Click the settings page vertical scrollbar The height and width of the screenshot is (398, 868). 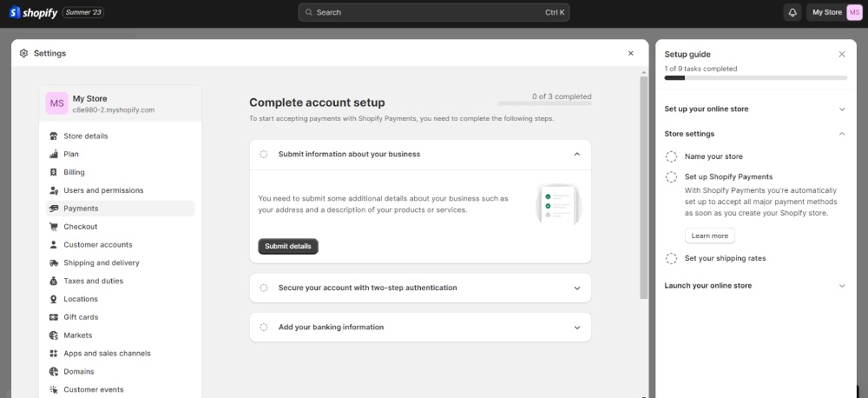pyautogui.click(x=643, y=188)
